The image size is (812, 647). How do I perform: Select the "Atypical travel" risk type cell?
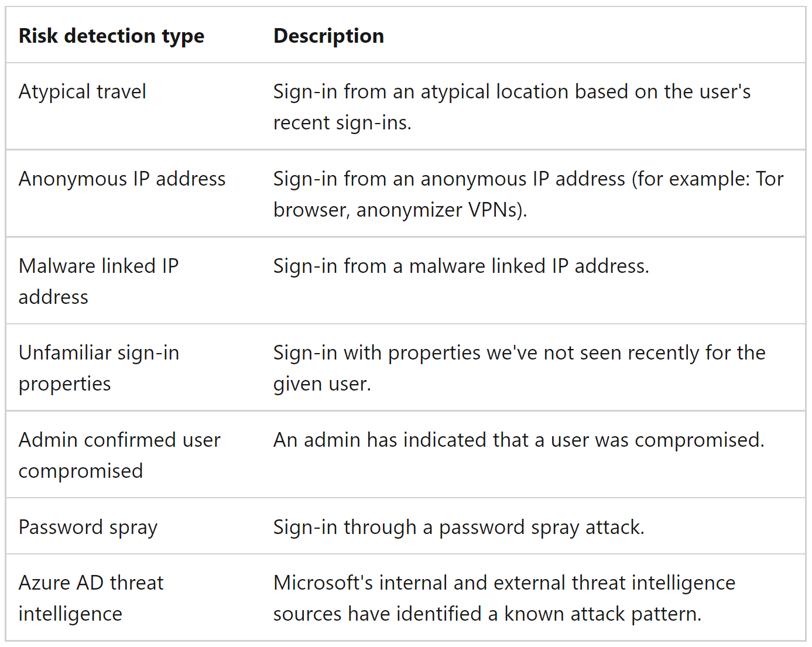click(x=83, y=92)
